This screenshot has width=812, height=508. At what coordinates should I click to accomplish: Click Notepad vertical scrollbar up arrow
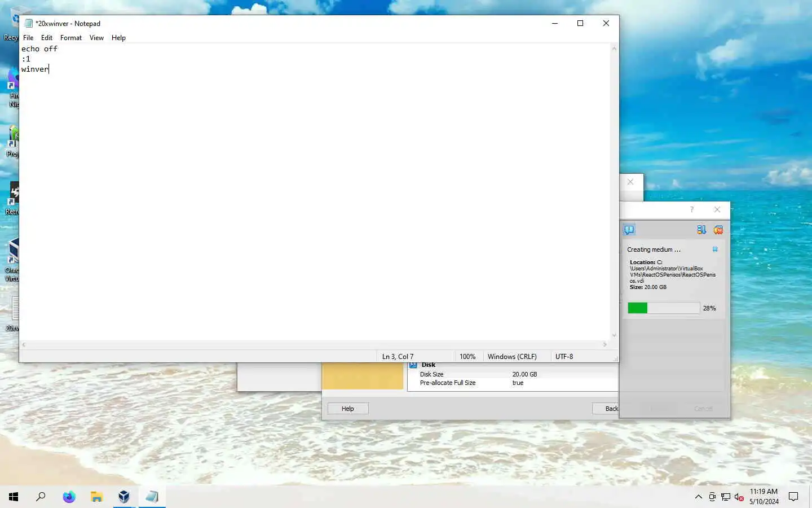(x=614, y=49)
